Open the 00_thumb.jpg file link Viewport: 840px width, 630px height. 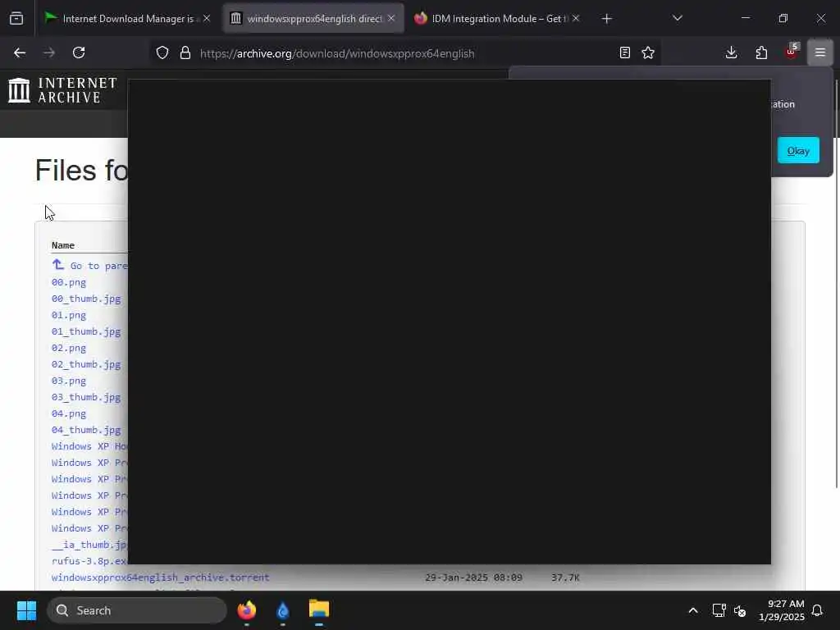pos(86,299)
